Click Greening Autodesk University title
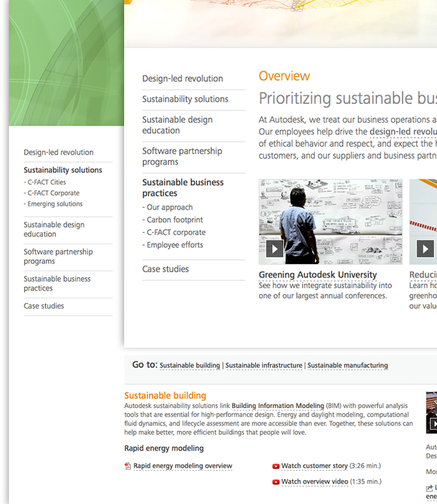The height and width of the screenshot is (504, 437). [317, 275]
